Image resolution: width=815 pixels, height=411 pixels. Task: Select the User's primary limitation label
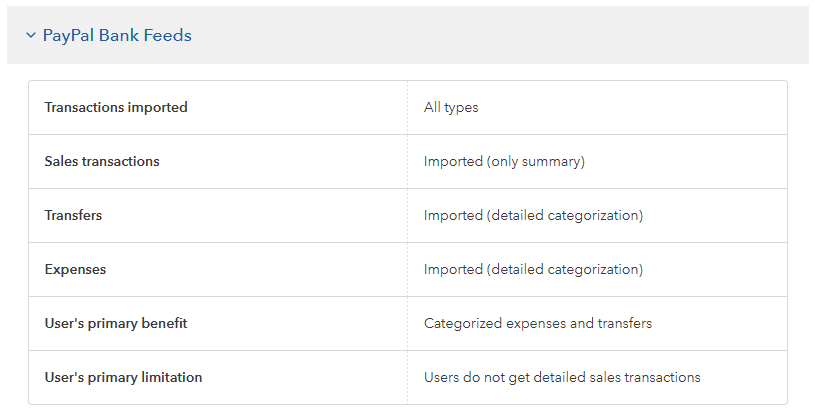point(123,377)
